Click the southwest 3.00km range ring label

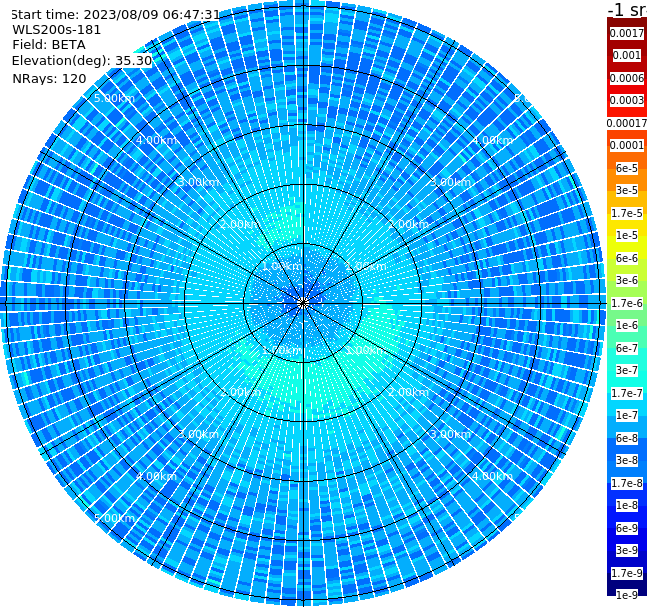point(198,434)
